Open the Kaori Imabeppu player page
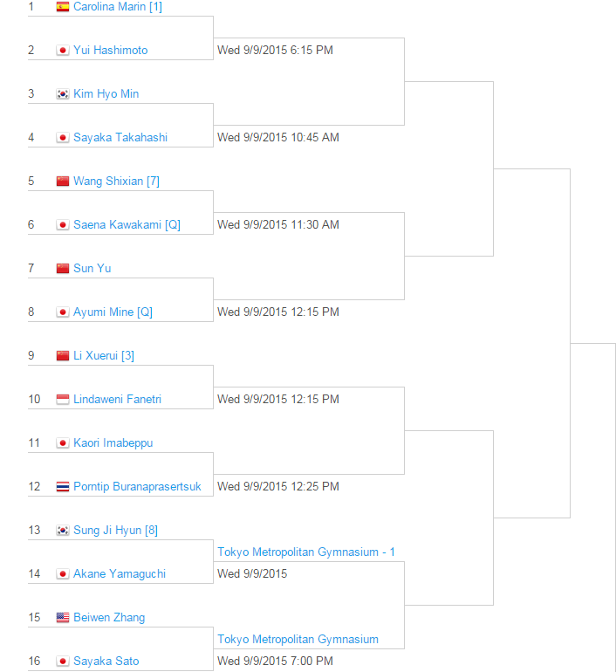Image resolution: width=616 pixels, height=672 pixels. tap(113, 443)
